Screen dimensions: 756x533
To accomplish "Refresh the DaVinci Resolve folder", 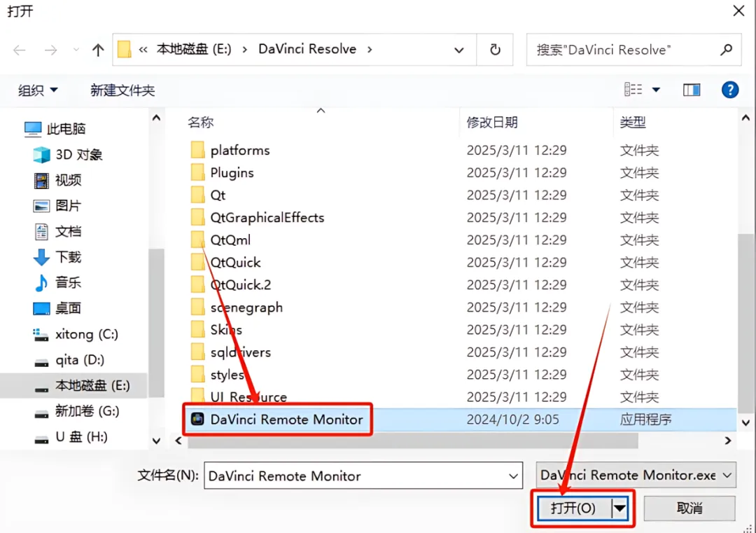I will point(495,50).
